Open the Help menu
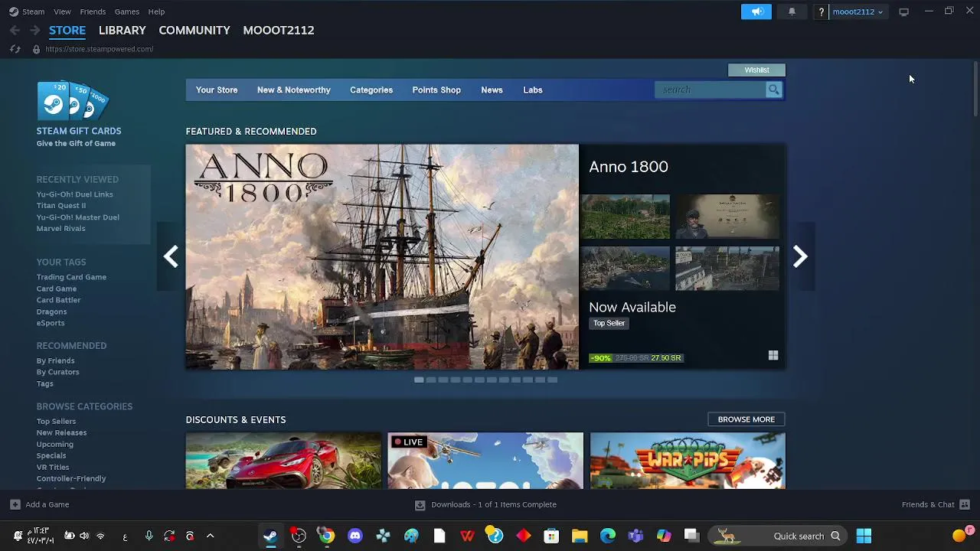 [156, 11]
